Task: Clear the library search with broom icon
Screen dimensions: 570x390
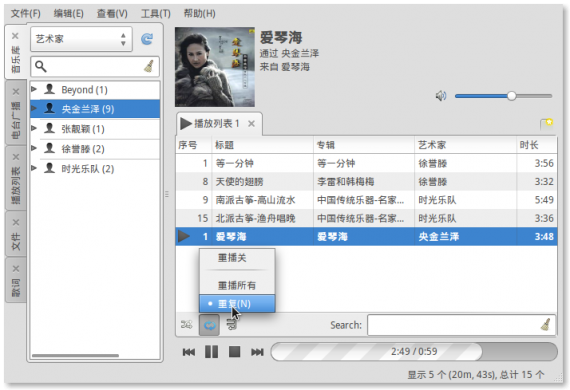Action: point(149,66)
